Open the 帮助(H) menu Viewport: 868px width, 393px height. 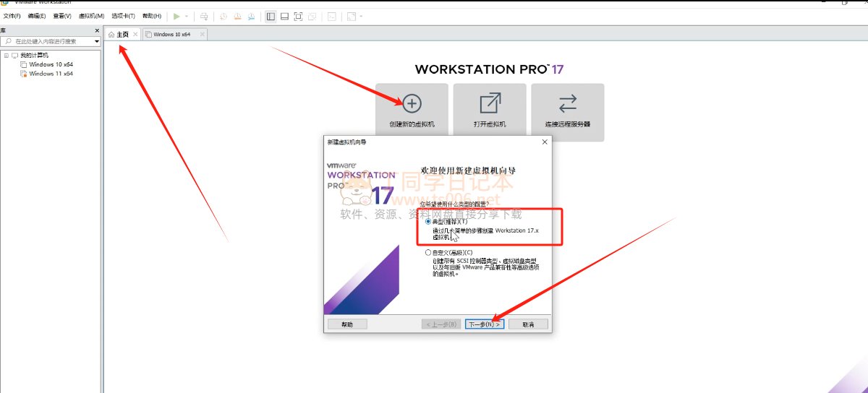[x=152, y=16]
